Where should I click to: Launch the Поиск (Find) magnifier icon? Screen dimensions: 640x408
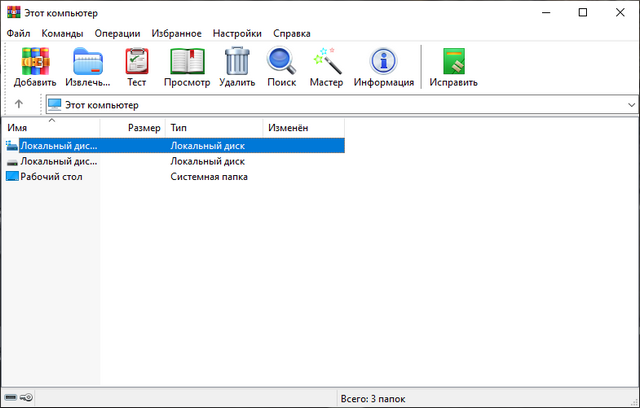pyautogui.click(x=282, y=62)
